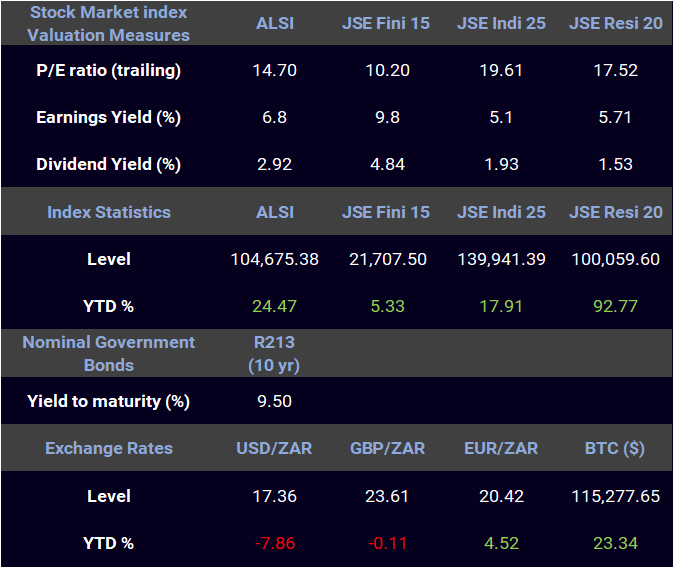Screen dimensions: 674x568
Task: Select the USD/ZAR column header
Action: click(274, 448)
